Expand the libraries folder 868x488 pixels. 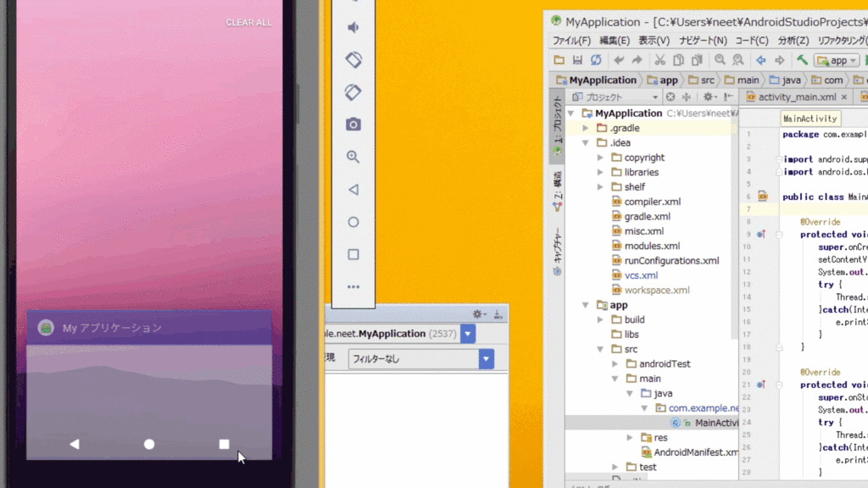click(x=600, y=172)
